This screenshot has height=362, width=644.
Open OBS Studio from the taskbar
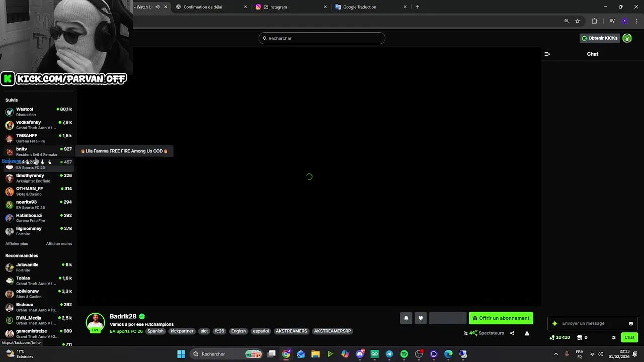click(419, 354)
